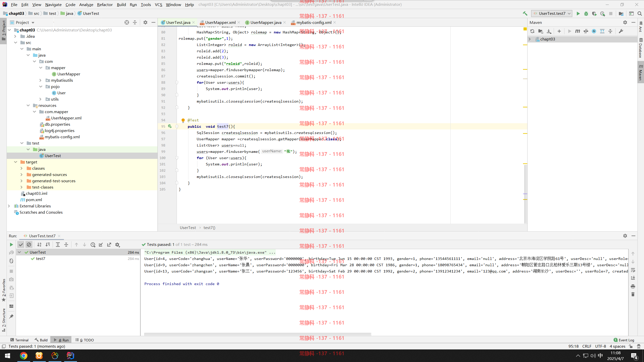Expand all test results

pyautogui.click(x=58, y=245)
